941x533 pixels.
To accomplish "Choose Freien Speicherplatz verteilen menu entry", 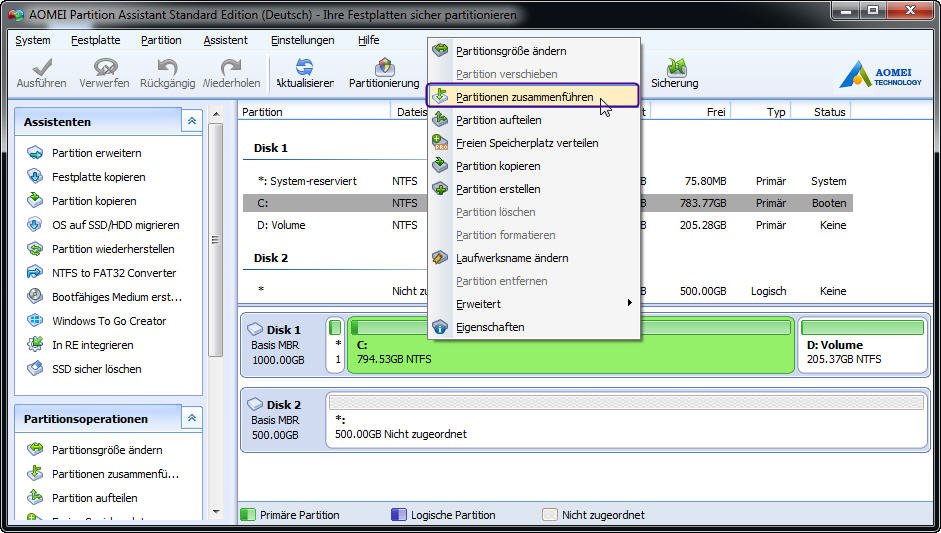I will click(x=534, y=143).
